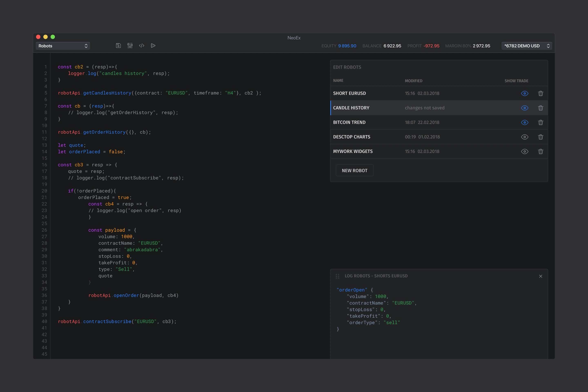Select the DESCTOP CHARTS robot row
588x392 pixels.
click(439, 137)
